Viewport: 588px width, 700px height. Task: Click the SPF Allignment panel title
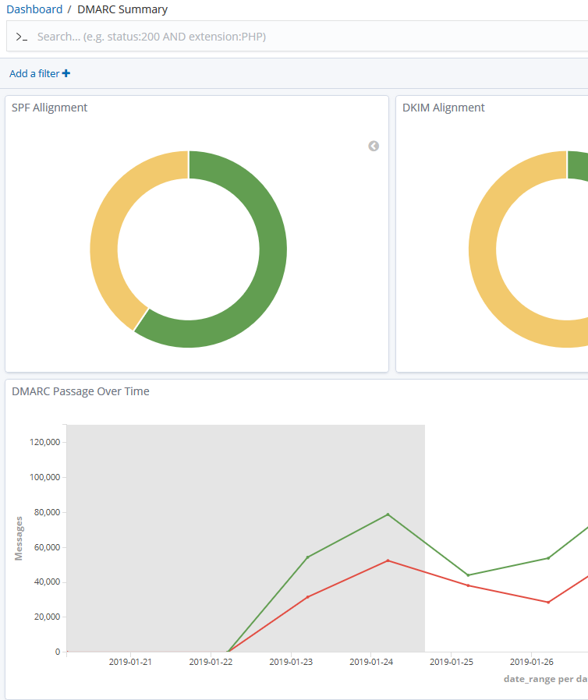(49, 108)
